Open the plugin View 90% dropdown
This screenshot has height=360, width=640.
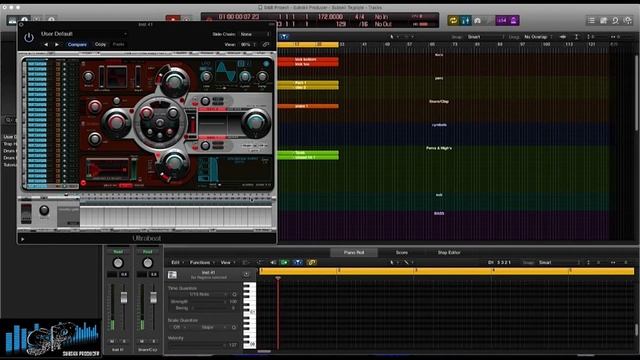click(x=248, y=44)
